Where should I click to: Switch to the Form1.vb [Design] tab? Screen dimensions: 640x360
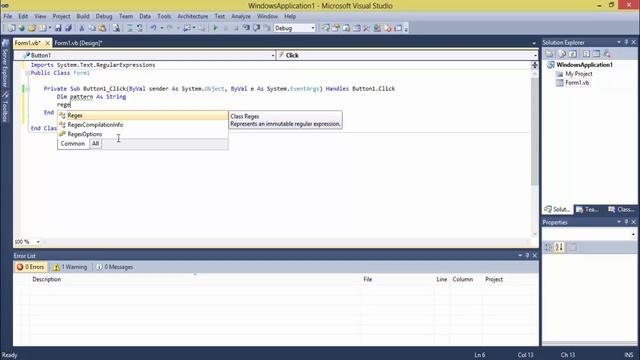pos(78,43)
